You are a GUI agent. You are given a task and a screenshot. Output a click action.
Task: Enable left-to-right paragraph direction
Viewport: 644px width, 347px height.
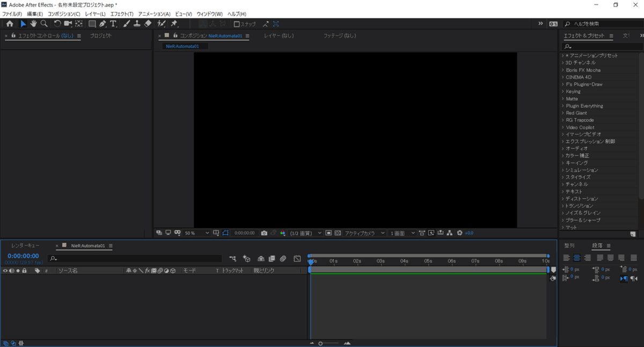point(624,278)
